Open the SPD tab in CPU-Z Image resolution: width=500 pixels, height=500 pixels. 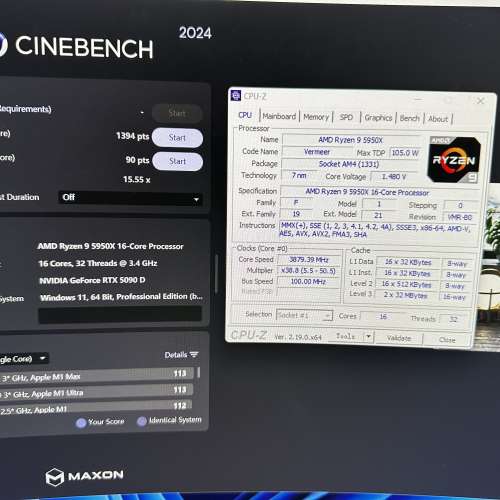(346, 117)
